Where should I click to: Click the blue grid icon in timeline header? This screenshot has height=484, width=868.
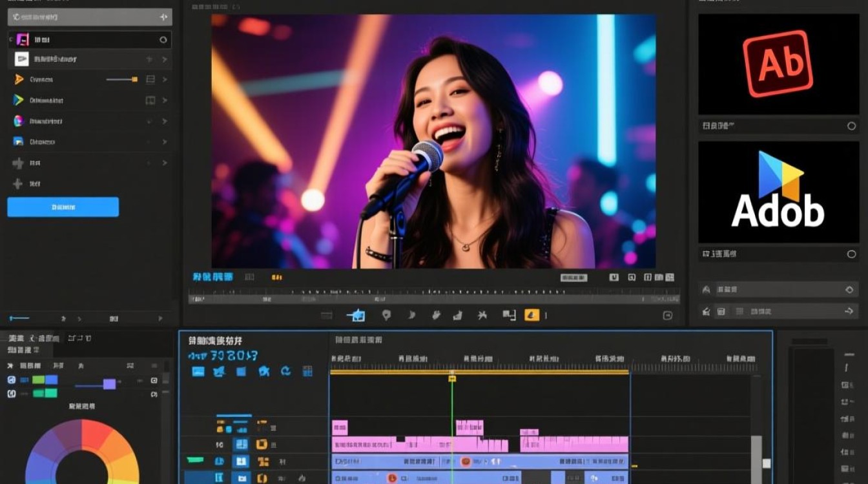point(307,371)
